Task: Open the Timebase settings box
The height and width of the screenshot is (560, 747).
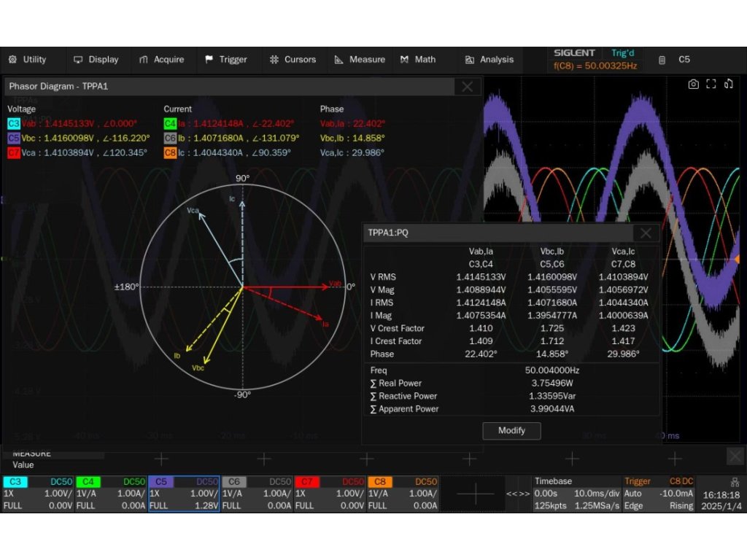Action: pyautogui.click(x=576, y=494)
